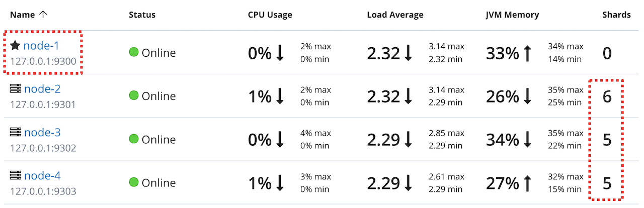This screenshot has width=644, height=208.
Task: Click the server icon beside node-2
Action: [16, 89]
